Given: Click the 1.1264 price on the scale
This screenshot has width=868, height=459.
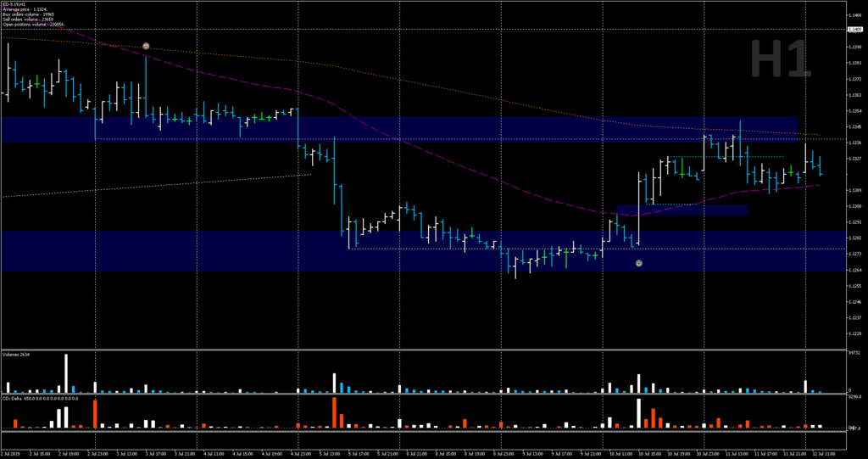Looking at the screenshot, I should (854, 271).
